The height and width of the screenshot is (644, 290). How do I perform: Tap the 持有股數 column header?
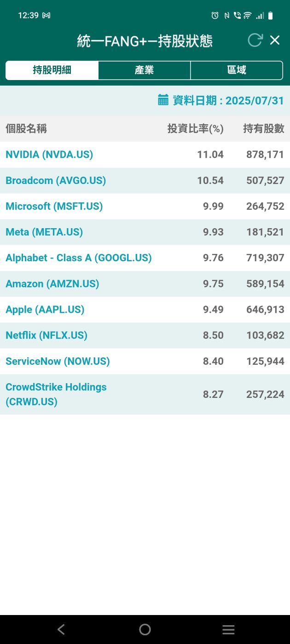coord(264,129)
